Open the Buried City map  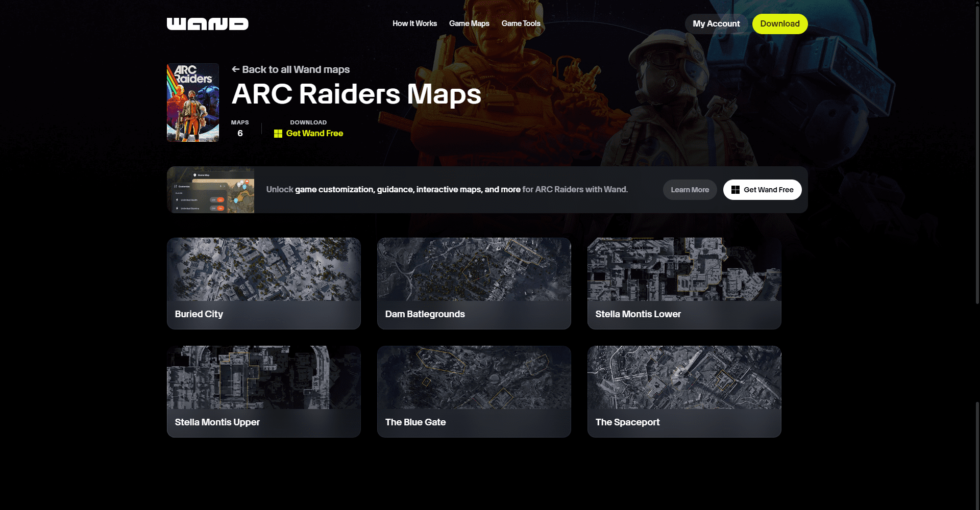(x=263, y=283)
